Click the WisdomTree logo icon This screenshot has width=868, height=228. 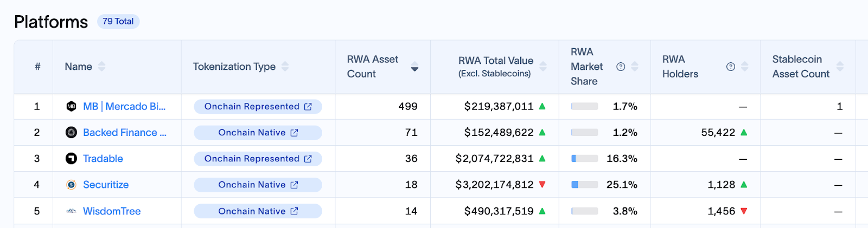click(x=71, y=211)
